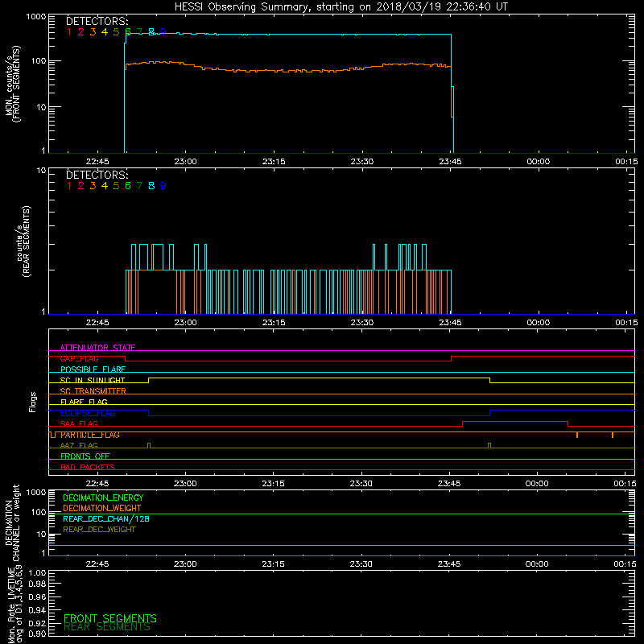
Task: Select the GAP_FLAG label
Action: coord(79,358)
